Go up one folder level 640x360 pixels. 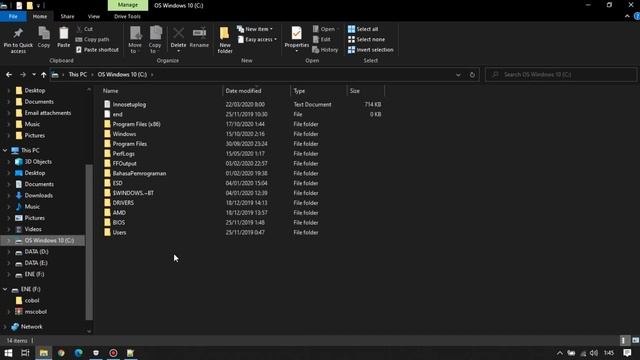(43, 75)
